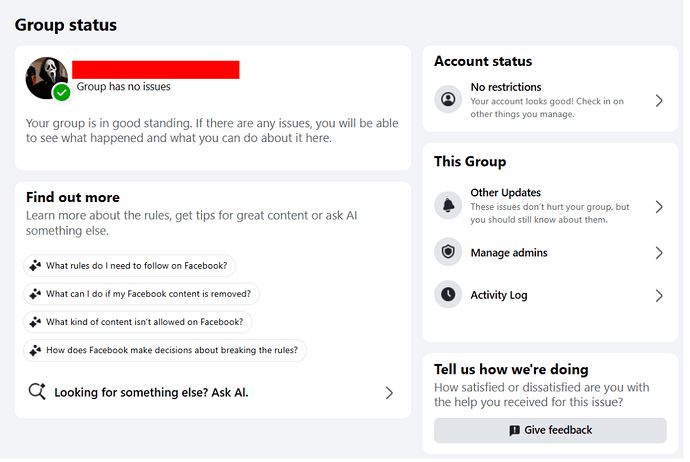This screenshot has width=690, height=462.
Task: Open 'Looking for something else? Ask AI' link
Action: click(151, 393)
